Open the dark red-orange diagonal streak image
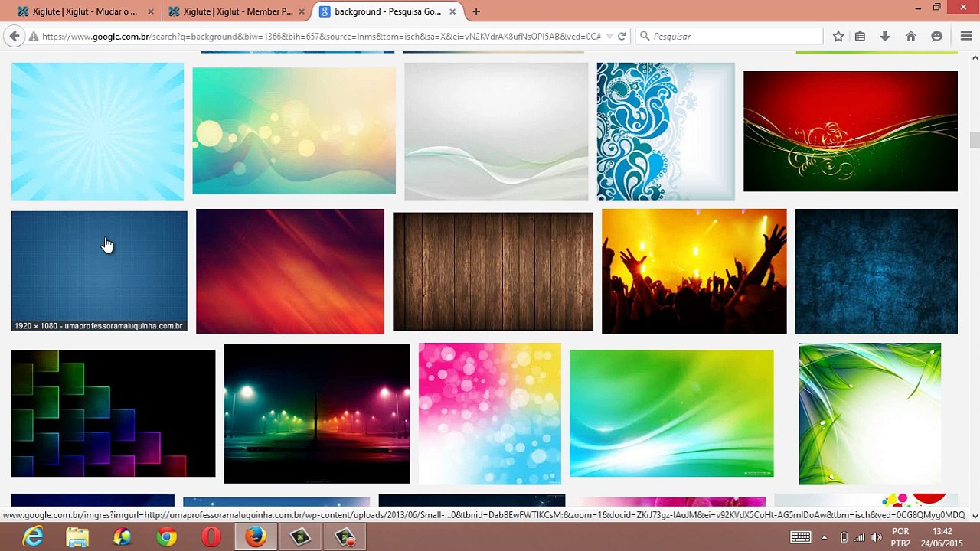The height and width of the screenshot is (551, 980). [290, 272]
